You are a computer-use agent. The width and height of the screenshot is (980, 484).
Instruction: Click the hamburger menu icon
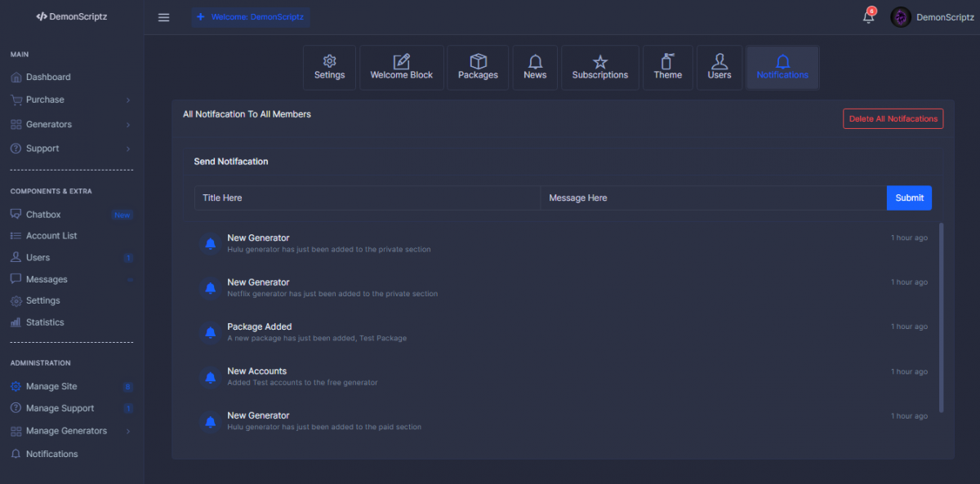[x=163, y=17]
